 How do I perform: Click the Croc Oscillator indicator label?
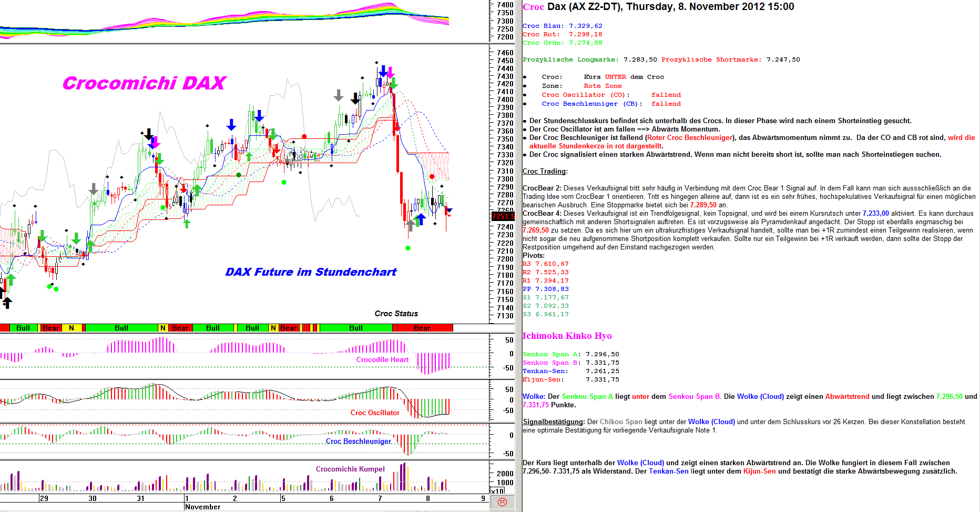(375, 413)
